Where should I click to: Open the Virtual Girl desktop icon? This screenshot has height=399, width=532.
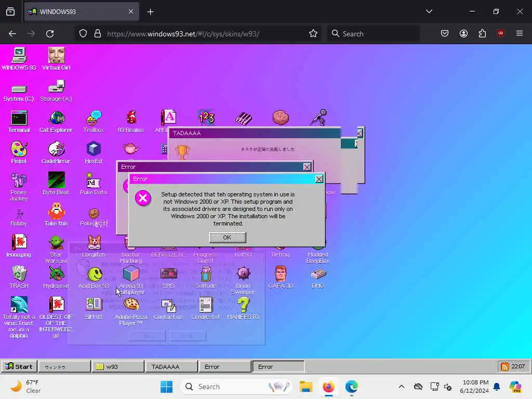56,59
